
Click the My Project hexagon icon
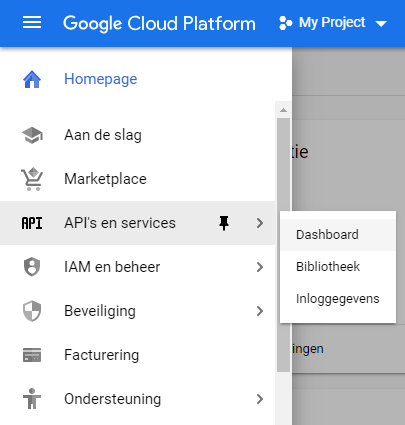[286, 23]
